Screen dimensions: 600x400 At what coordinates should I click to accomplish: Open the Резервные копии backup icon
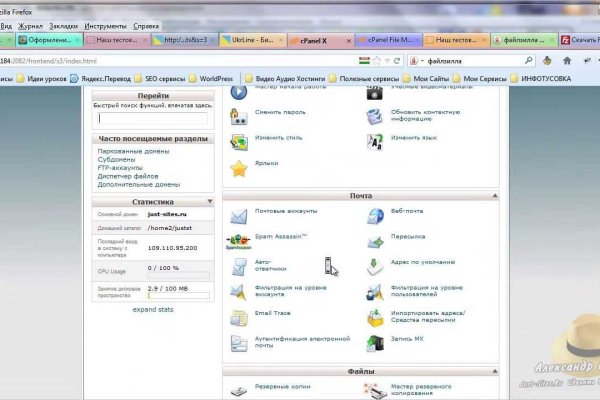(239, 390)
